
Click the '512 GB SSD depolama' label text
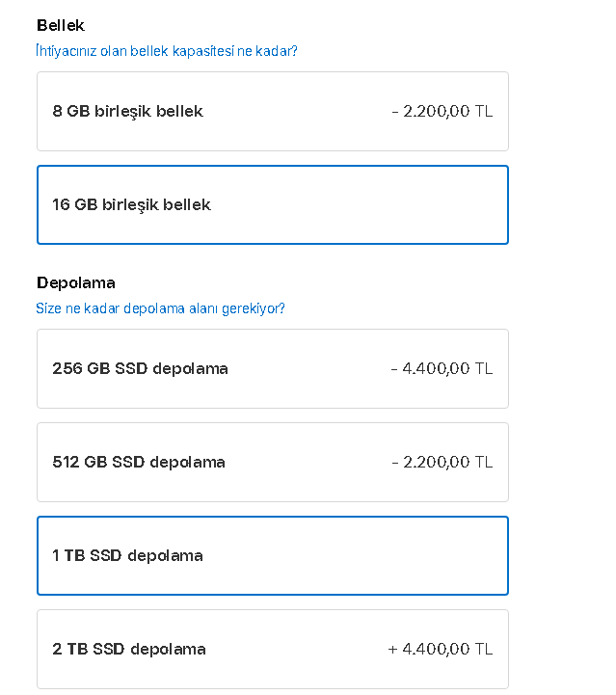click(x=139, y=463)
